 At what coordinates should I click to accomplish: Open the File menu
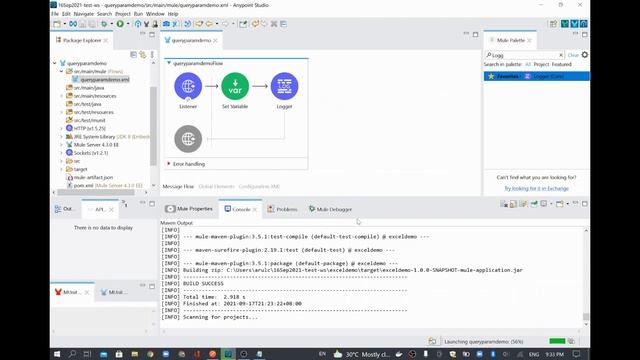click(55, 14)
